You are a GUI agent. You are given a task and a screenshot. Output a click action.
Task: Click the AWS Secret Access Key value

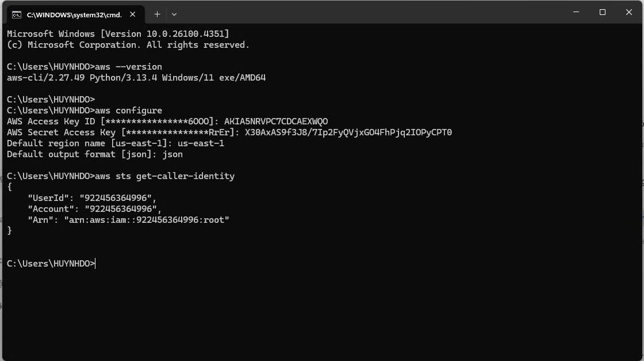pos(348,132)
